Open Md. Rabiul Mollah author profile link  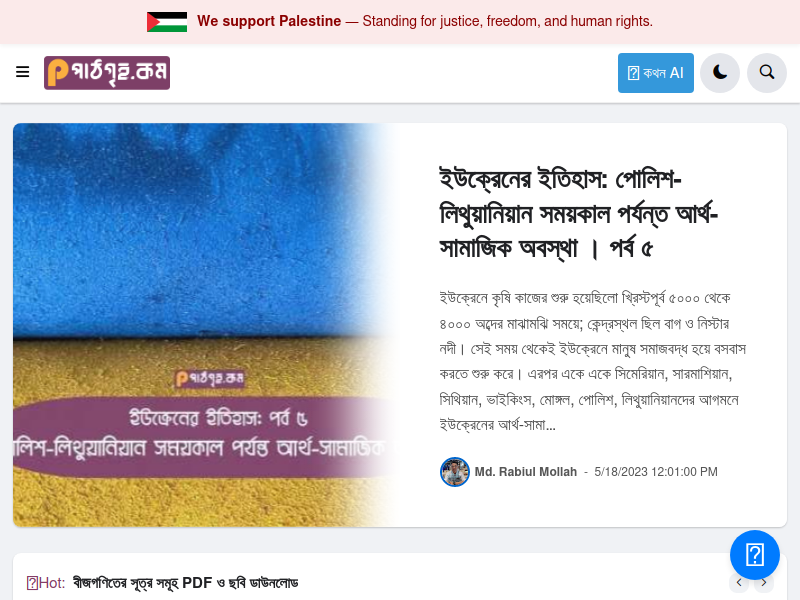[526, 472]
